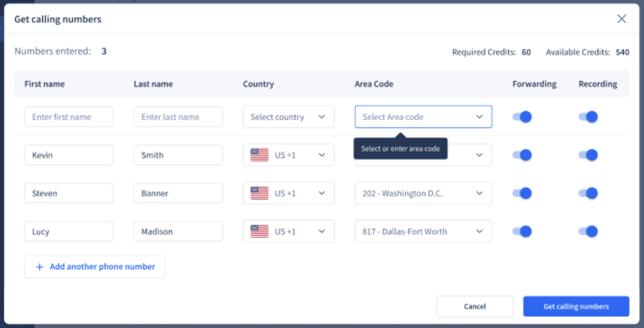Click Add another phone number
Viewport: 644px width, 328px height.
95,267
